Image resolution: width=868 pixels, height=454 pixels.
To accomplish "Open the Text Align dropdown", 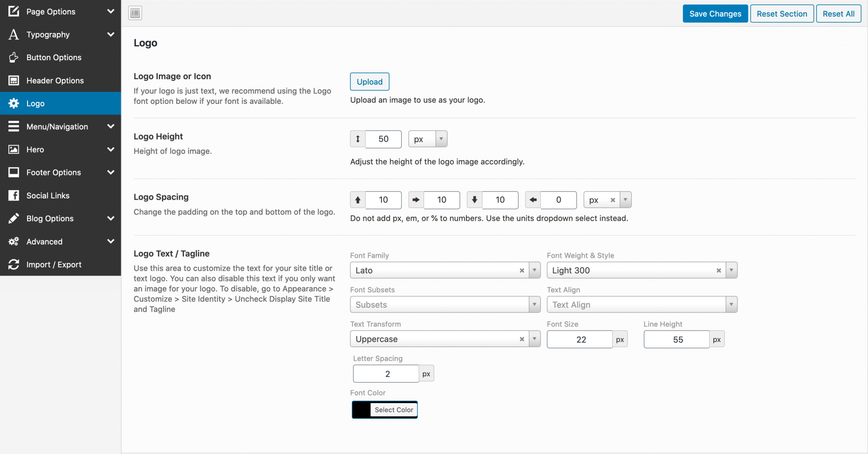I will pyautogui.click(x=642, y=304).
